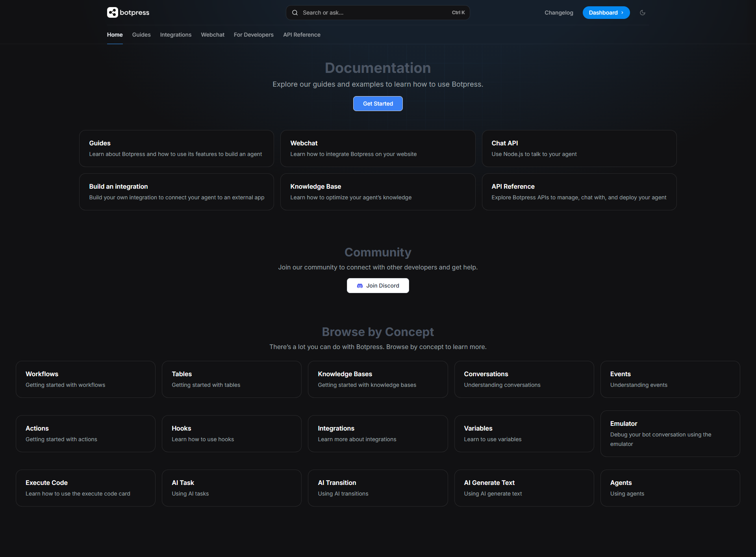Open the Guides navigation tab
This screenshot has width=756, height=557.
pos(141,35)
